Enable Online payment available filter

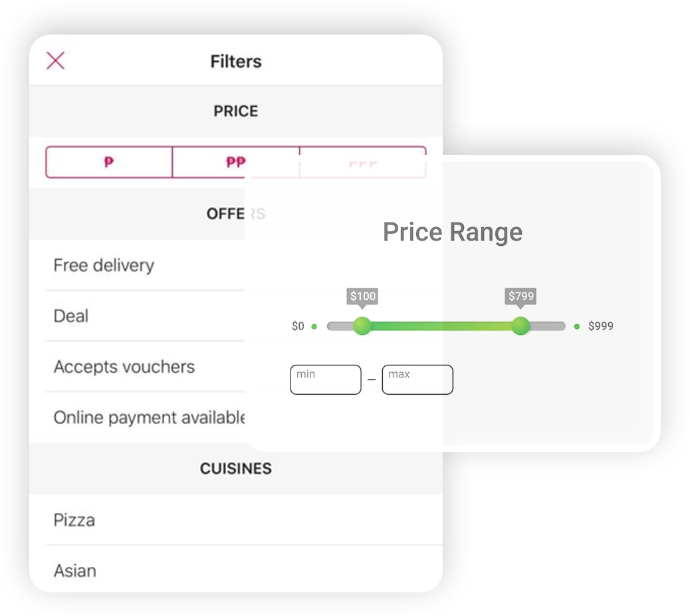(x=145, y=417)
